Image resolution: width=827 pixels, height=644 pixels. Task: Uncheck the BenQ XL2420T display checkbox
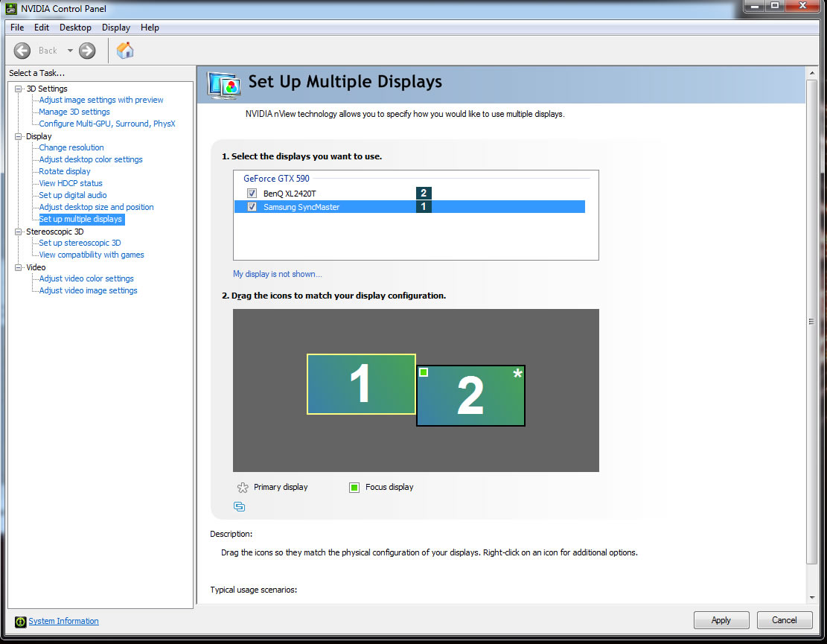click(x=252, y=194)
